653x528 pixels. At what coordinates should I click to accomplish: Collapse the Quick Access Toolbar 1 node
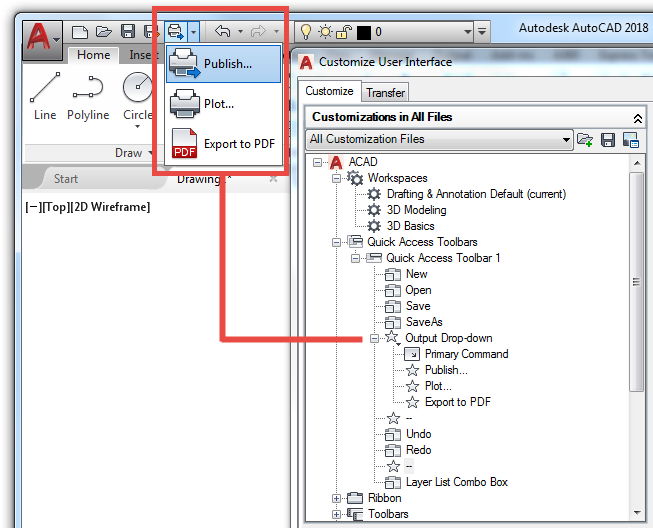[x=355, y=258]
